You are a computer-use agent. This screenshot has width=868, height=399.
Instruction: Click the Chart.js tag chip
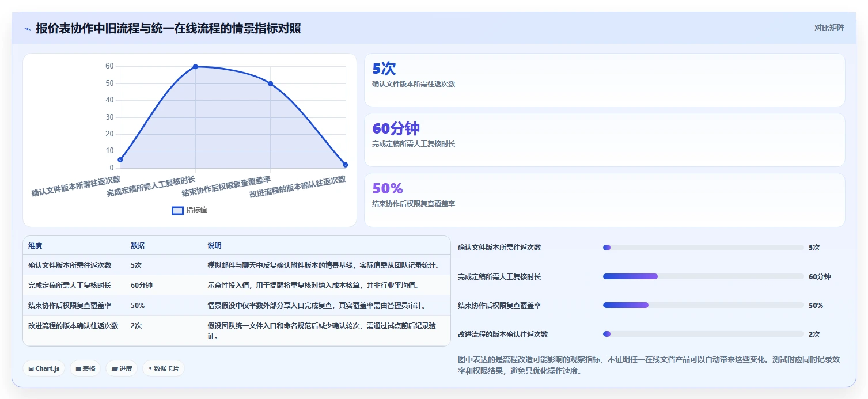(x=44, y=368)
